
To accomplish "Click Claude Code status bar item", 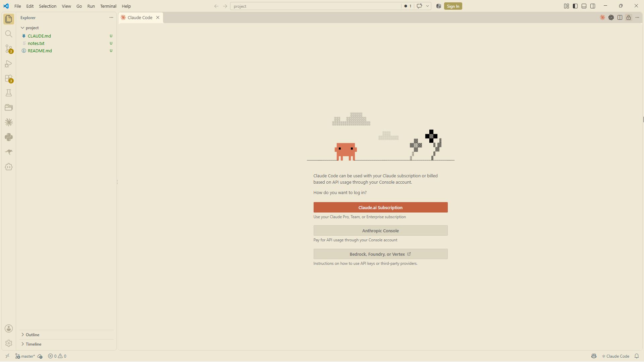I will (x=615, y=356).
